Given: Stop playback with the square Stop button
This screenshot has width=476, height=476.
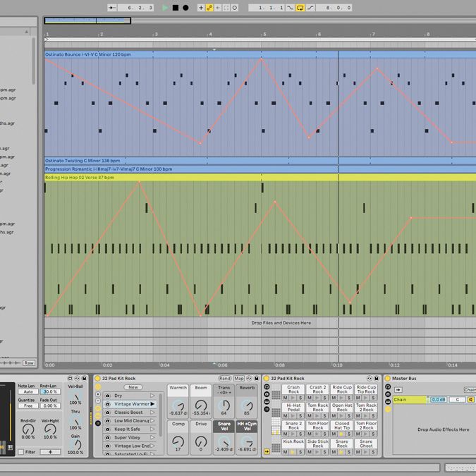Looking at the screenshot, I should click(175, 8).
